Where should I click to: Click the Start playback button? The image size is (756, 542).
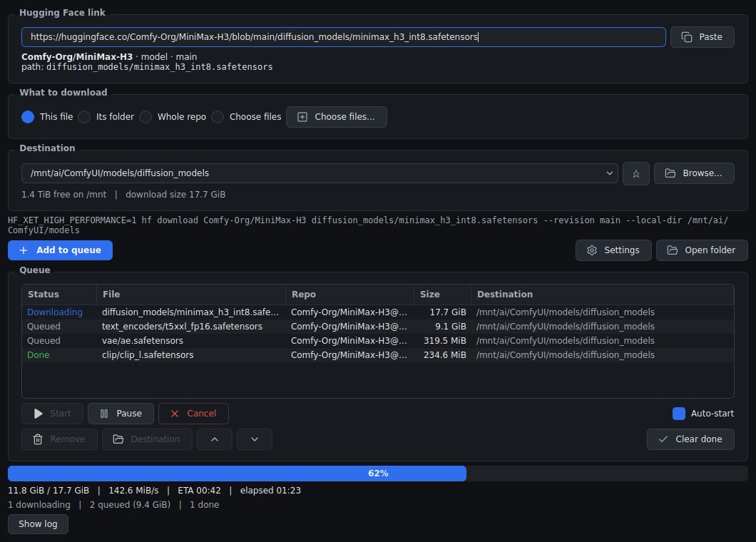click(x=52, y=414)
